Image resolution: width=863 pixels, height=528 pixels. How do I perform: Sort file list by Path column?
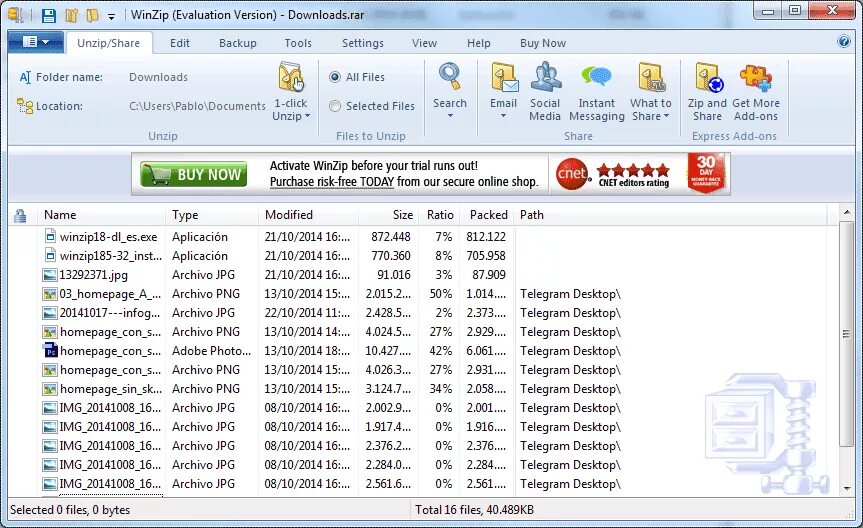pos(669,215)
